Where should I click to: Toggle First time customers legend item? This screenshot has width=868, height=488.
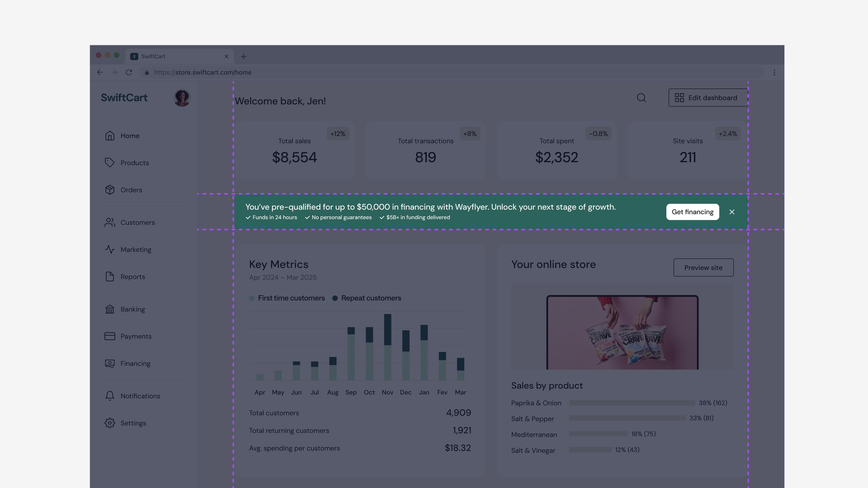(x=287, y=298)
